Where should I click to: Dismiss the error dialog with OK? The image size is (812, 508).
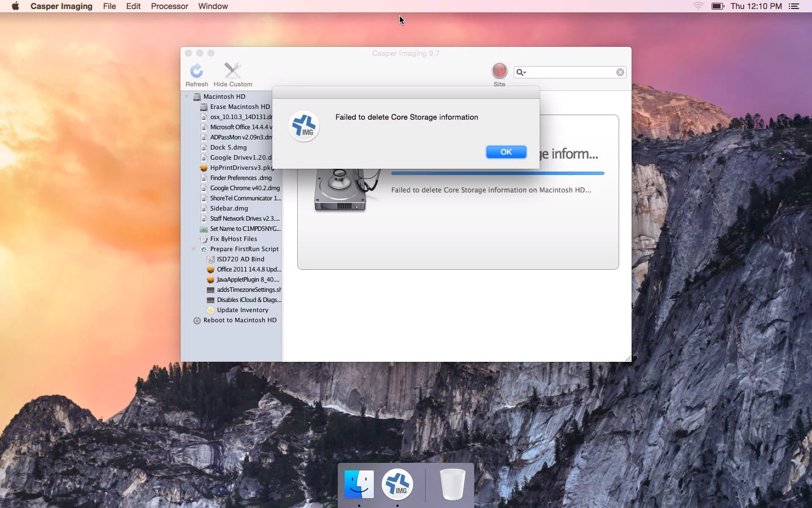(x=506, y=152)
